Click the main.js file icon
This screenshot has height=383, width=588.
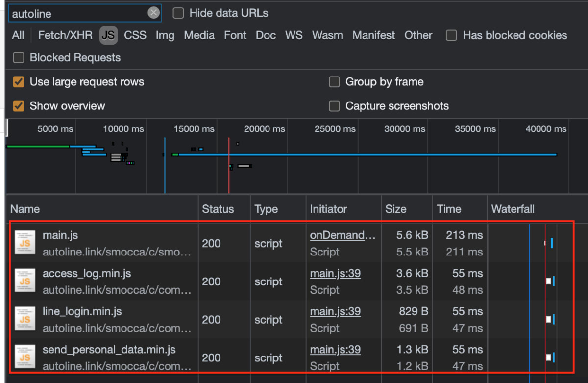[x=24, y=242]
